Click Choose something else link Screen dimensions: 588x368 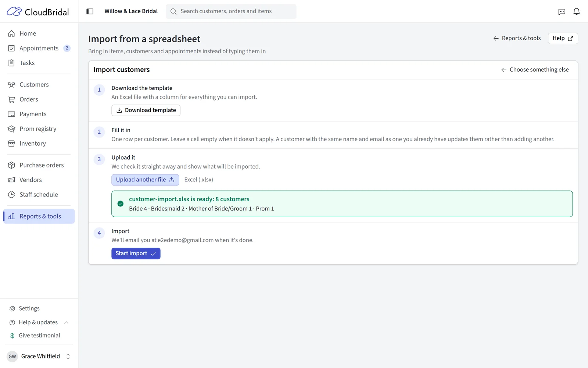[535, 70]
